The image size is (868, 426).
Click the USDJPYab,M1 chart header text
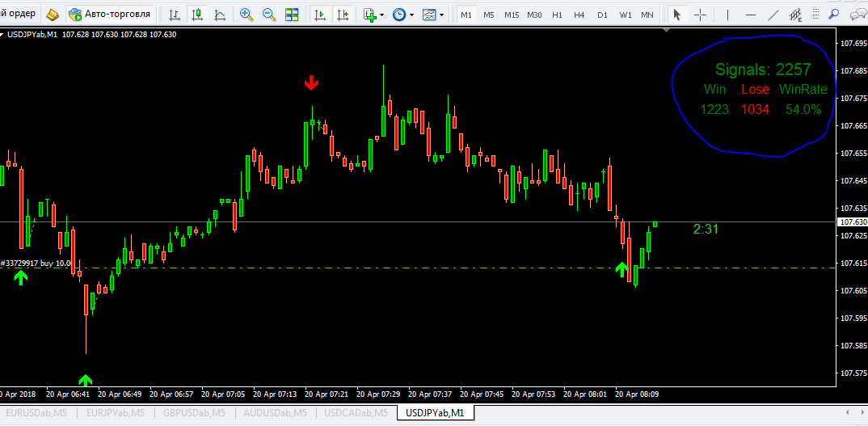34,34
